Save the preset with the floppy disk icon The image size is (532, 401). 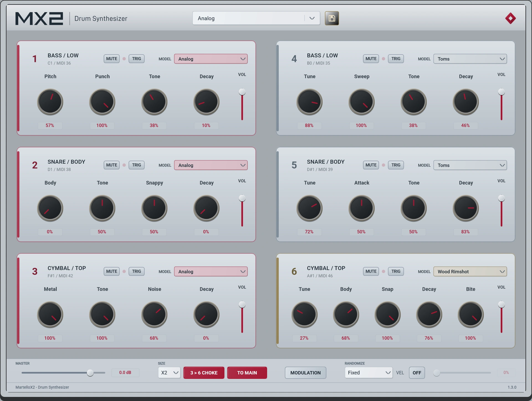(x=332, y=18)
